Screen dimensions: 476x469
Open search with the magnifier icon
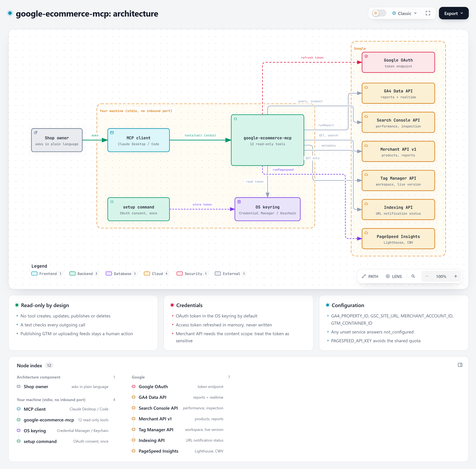413,276
